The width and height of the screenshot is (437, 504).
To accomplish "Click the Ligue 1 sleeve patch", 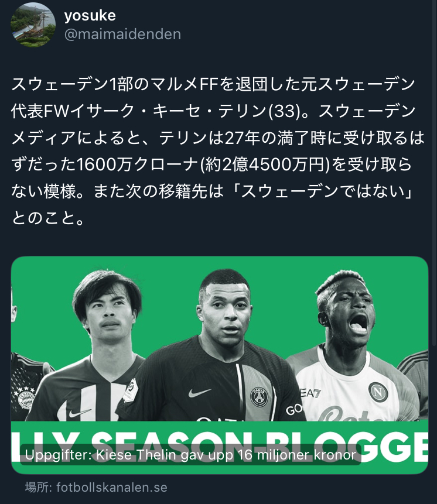I will tap(131, 390).
